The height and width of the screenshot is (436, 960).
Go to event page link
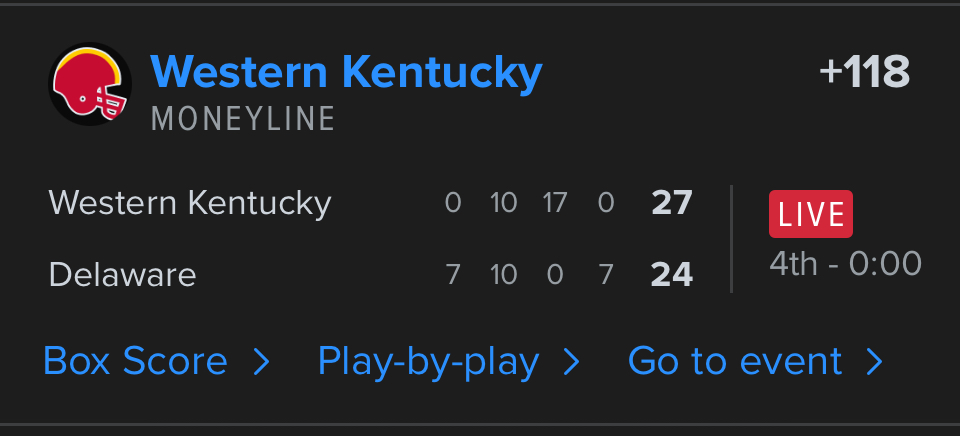pyautogui.click(x=735, y=361)
